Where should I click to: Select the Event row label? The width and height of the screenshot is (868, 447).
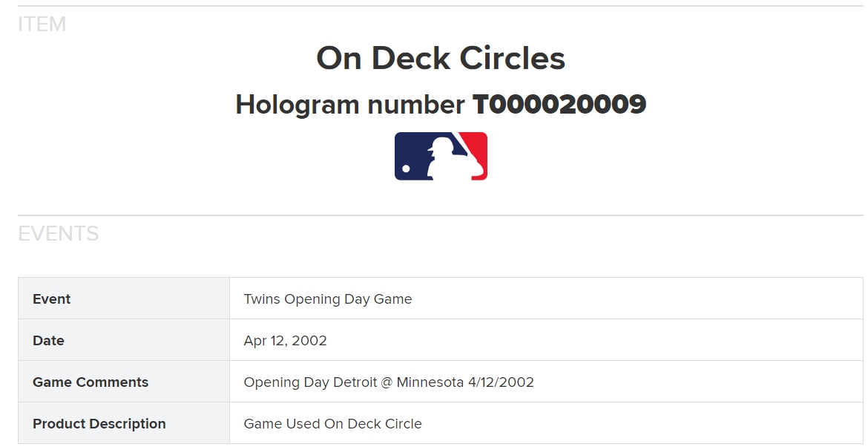(51, 299)
